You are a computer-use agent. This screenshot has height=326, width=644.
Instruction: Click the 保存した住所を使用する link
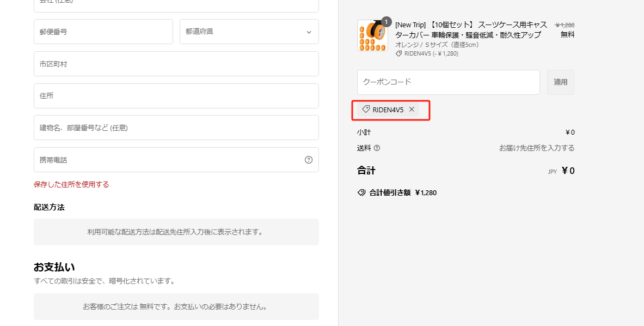click(x=71, y=184)
